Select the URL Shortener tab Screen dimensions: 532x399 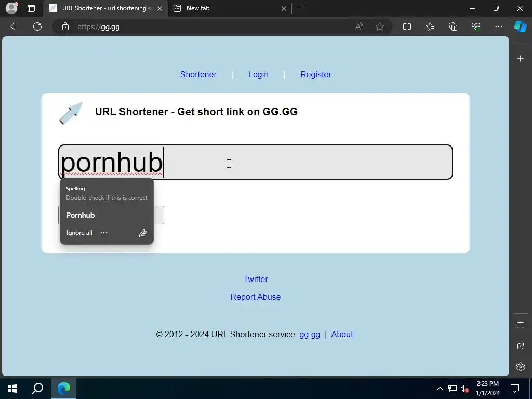pos(105,8)
